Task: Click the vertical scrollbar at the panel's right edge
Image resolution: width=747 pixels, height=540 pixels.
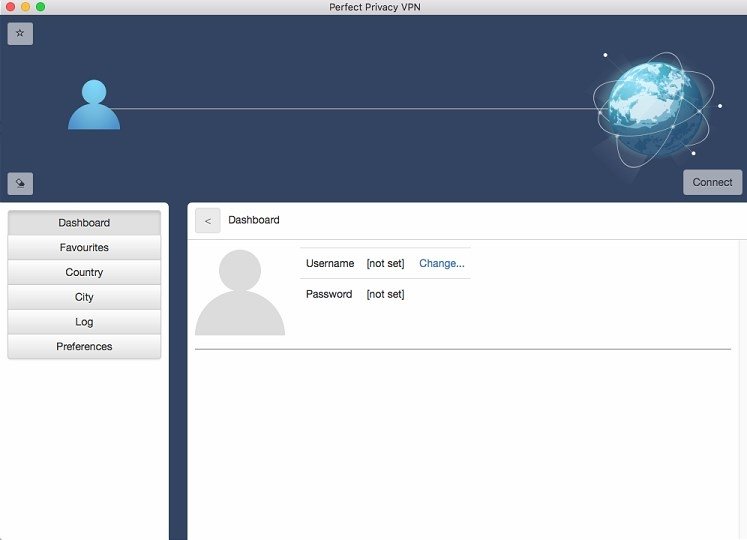Action: click(743, 390)
